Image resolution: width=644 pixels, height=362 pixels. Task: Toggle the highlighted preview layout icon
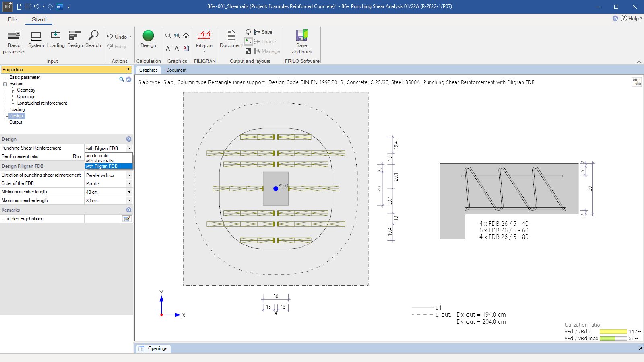(248, 41)
